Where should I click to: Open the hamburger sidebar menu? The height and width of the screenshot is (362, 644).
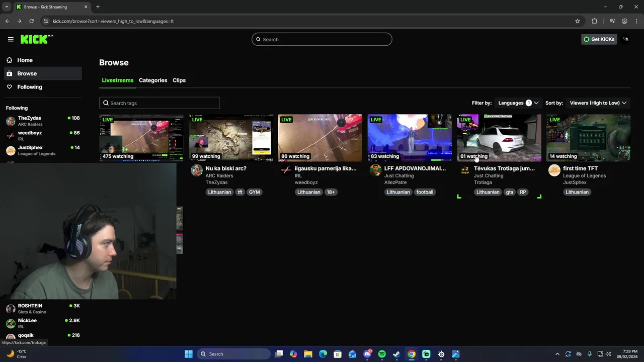pyautogui.click(x=11, y=39)
